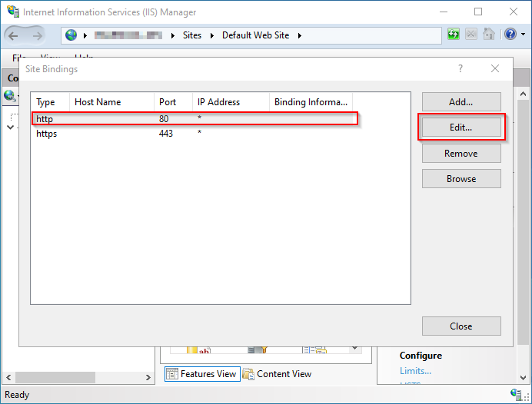This screenshot has width=532, height=404.
Task: Click the Stop icon in toolbar
Action: pos(471,34)
